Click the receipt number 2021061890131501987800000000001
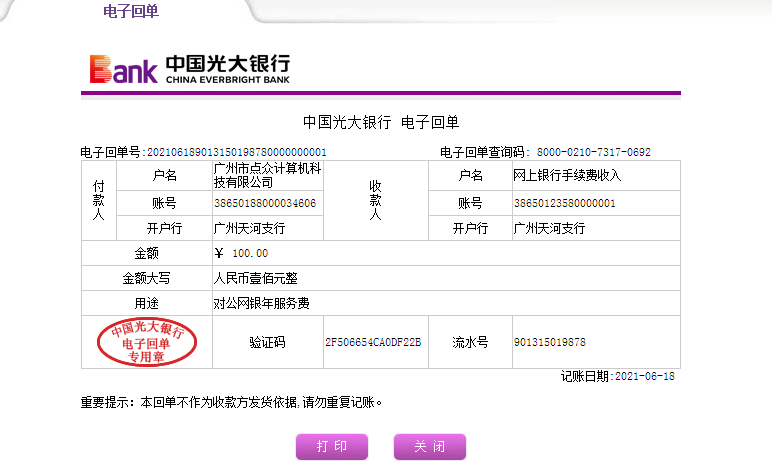The height and width of the screenshot is (473, 772). pos(237,152)
